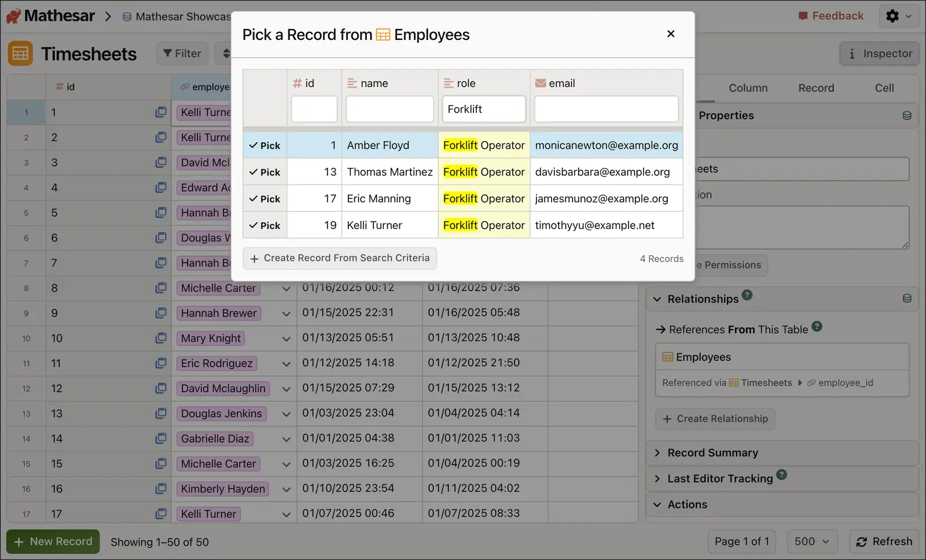
Task: Click the Timesheets table icon
Action: [x=20, y=54]
